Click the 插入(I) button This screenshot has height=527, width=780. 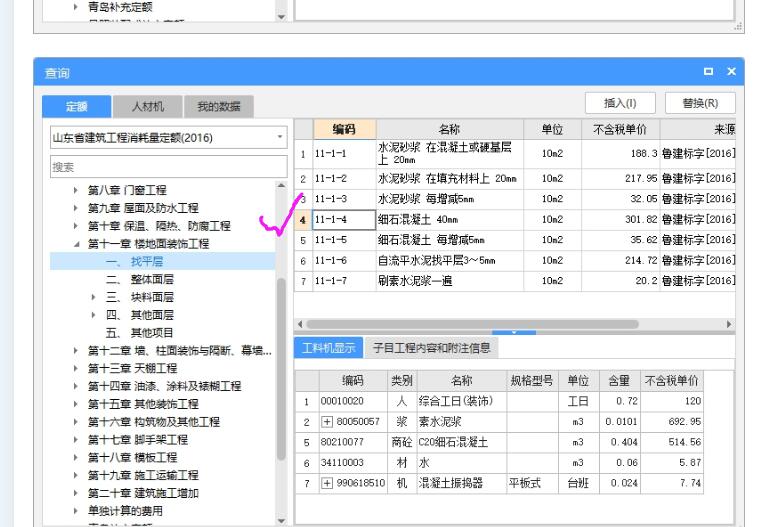click(620, 103)
